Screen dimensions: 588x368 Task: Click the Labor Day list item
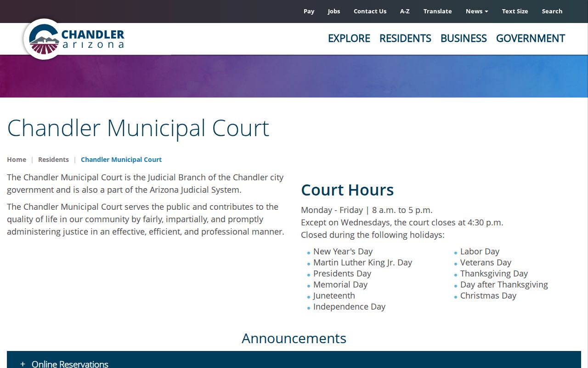tap(480, 252)
